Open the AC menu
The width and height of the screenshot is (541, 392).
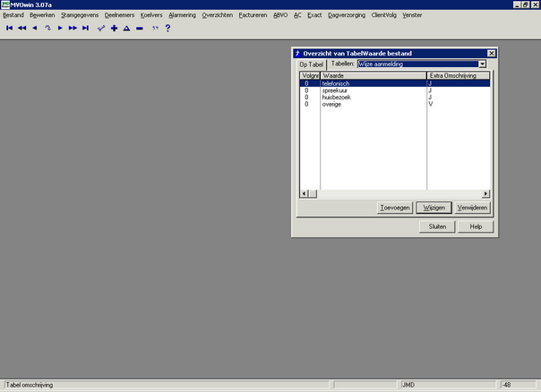[297, 15]
